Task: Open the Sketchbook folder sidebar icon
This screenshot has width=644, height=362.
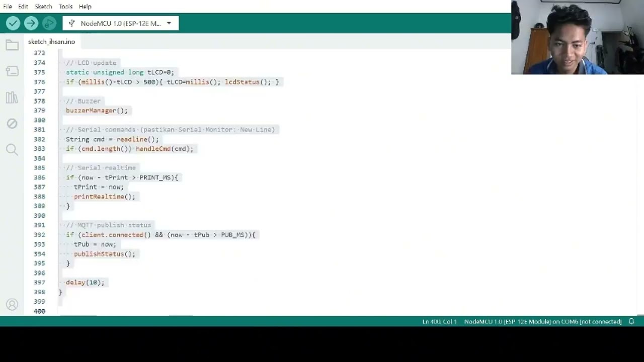Action: (12, 45)
